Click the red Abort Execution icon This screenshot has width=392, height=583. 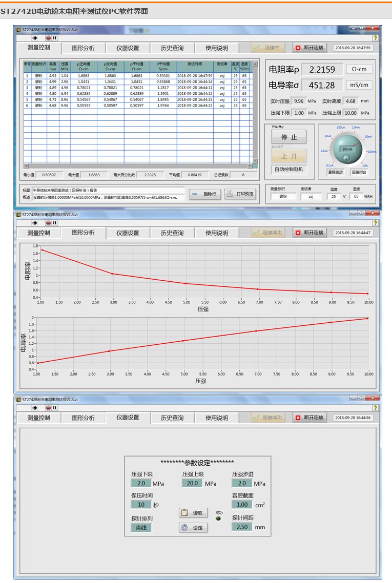coord(48,38)
